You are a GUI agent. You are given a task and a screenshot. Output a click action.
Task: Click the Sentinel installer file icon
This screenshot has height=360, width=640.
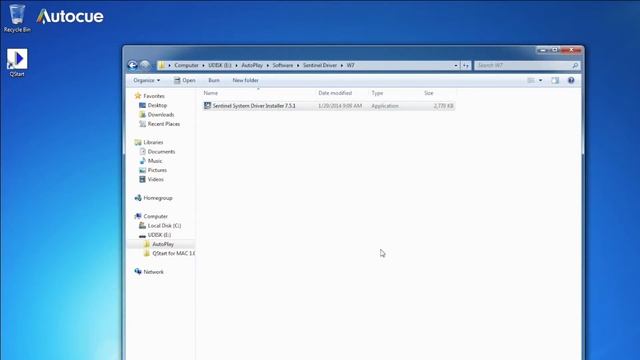point(207,106)
